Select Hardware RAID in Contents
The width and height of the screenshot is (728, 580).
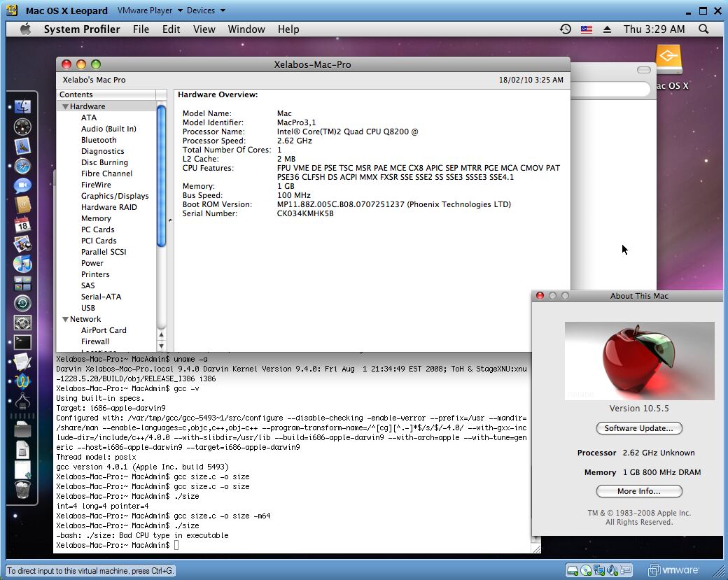[x=109, y=207]
